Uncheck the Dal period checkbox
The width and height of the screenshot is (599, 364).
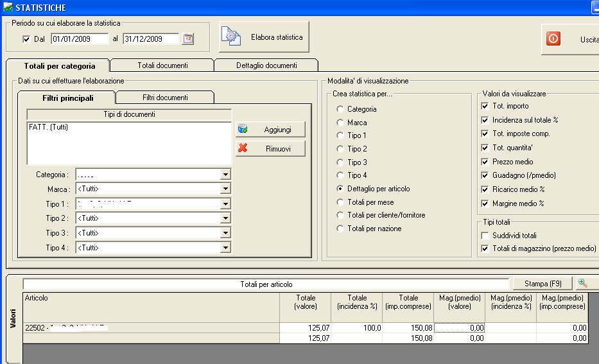pyautogui.click(x=26, y=39)
